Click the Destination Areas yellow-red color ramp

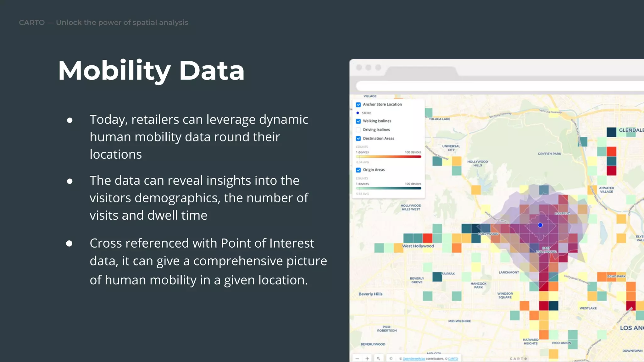coord(389,156)
